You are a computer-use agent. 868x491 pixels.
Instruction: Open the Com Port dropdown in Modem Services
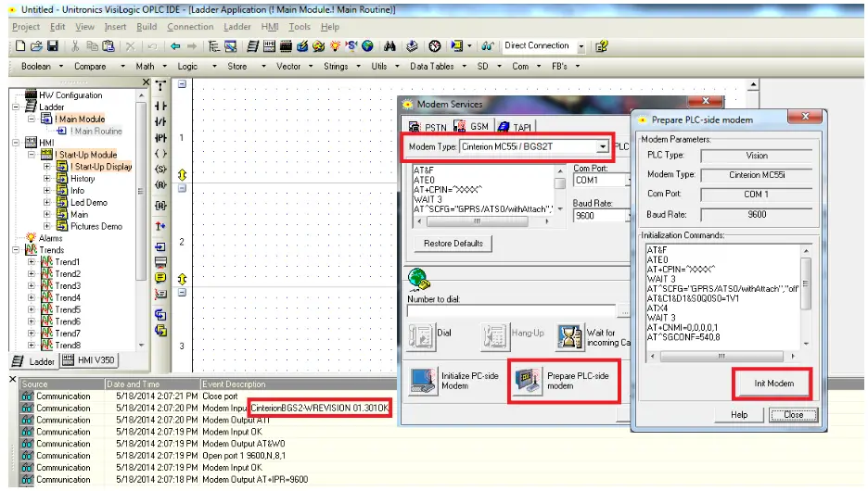(629, 181)
